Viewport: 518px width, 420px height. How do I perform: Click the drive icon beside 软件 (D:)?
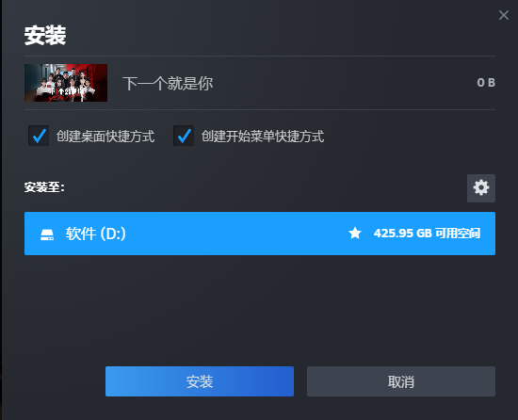[x=47, y=234]
